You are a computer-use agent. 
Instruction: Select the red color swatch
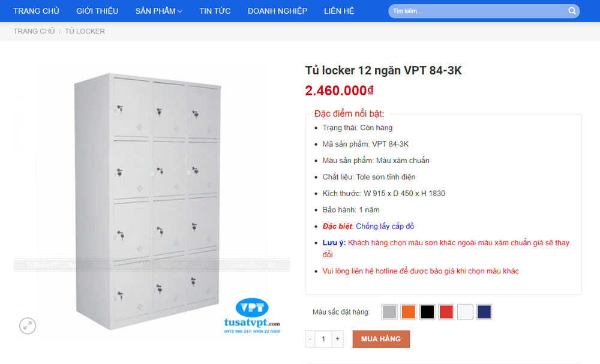click(446, 312)
